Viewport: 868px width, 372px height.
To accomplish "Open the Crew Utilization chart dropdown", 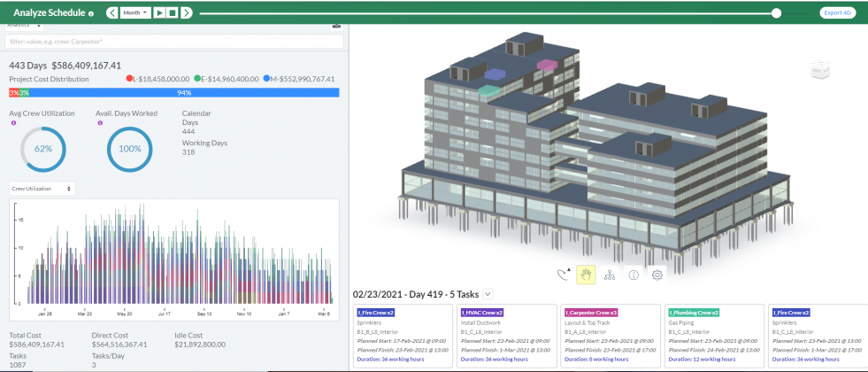I will pyautogui.click(x=42, y=189).
